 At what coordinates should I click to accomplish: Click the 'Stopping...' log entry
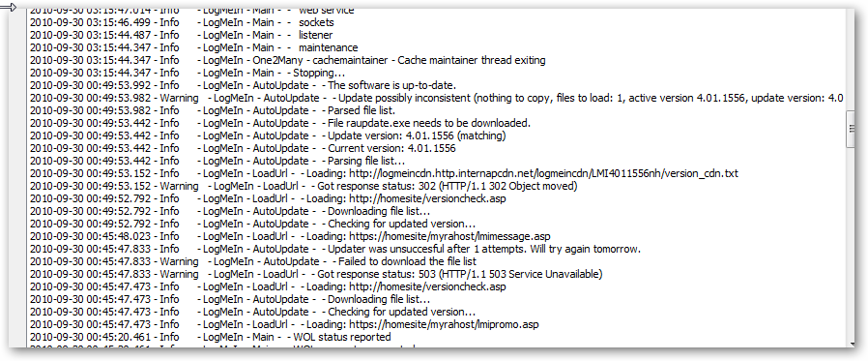[188, 73]
